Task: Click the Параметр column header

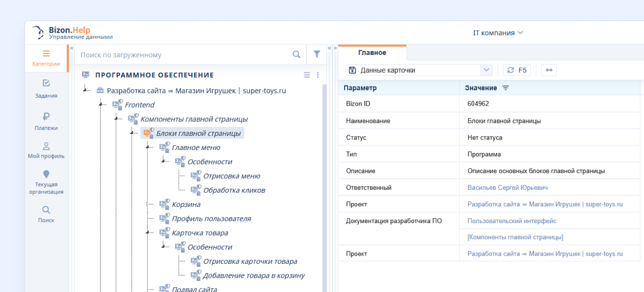Action: [399, 88]
